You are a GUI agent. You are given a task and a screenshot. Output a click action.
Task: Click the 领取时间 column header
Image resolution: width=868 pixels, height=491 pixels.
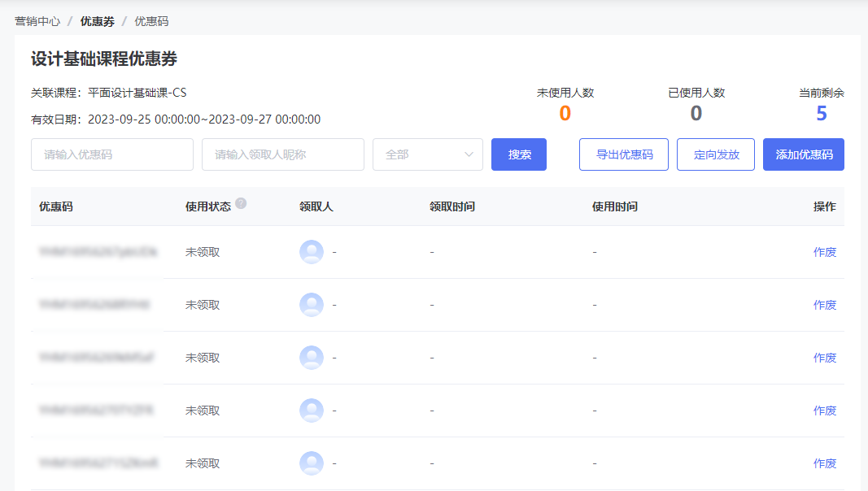(x=452, y=206)
